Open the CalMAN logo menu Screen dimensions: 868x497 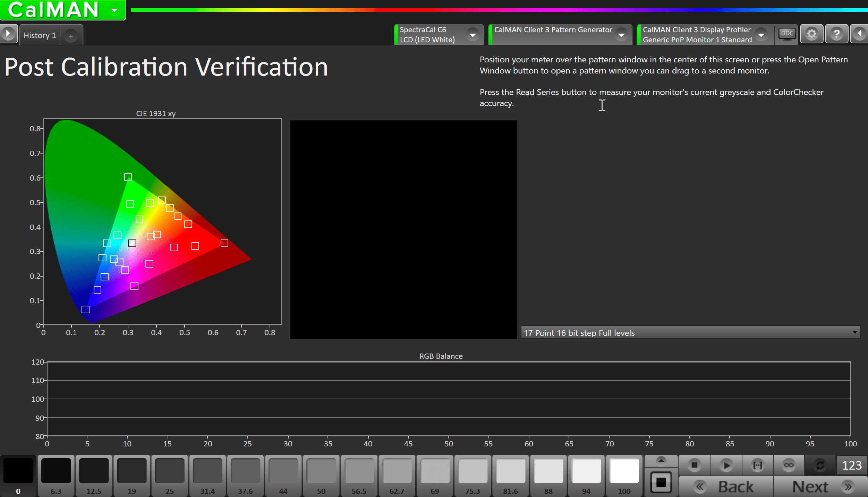114,10
